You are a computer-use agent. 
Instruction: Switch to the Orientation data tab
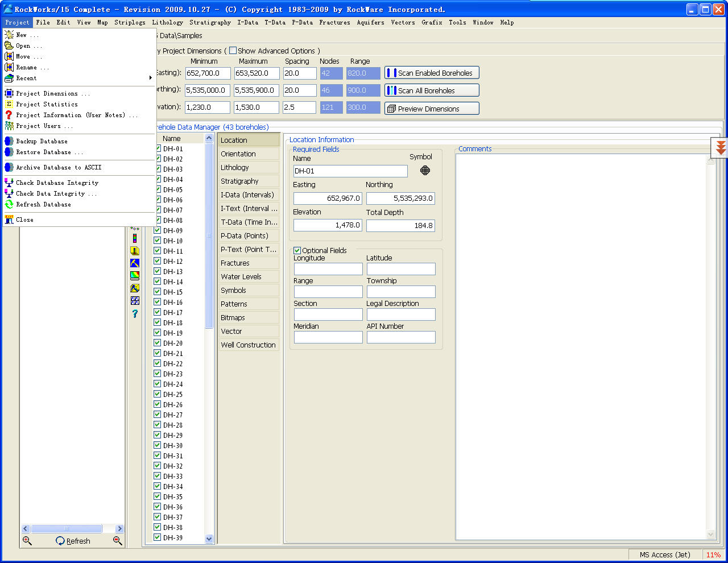pyautogui.click(x=249, y=154)
